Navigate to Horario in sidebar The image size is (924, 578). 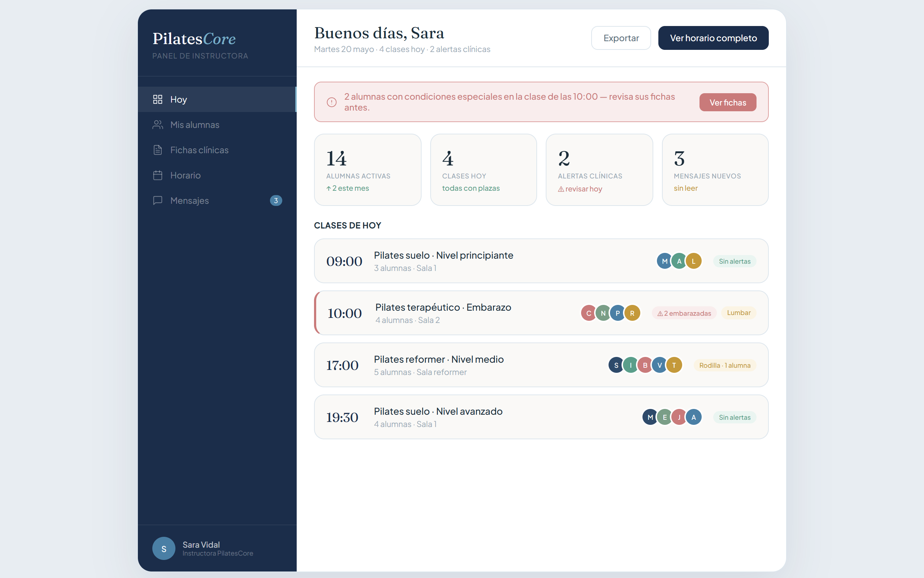[217, 175]
